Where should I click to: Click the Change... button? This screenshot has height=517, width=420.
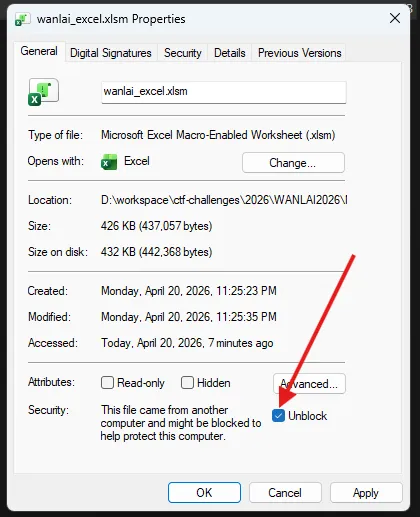coord(293,163)
